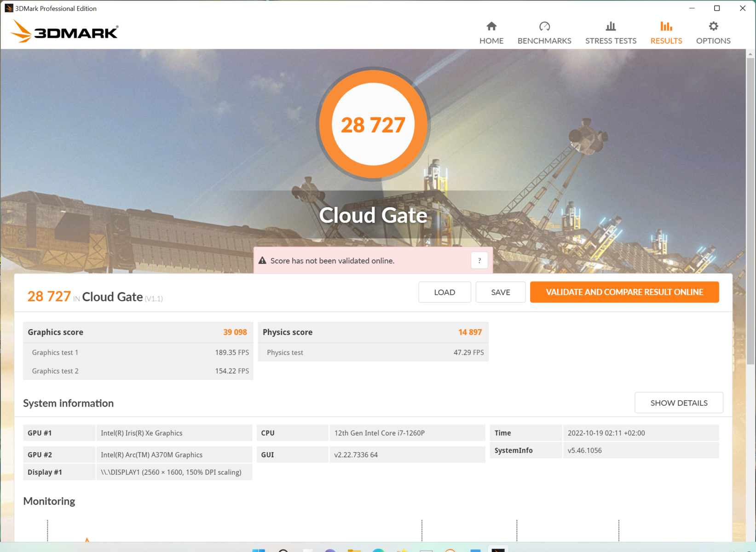Click the Graphics score value 39 098
Image resolution: width=756 pixels, height=552 pixels.
235,332
